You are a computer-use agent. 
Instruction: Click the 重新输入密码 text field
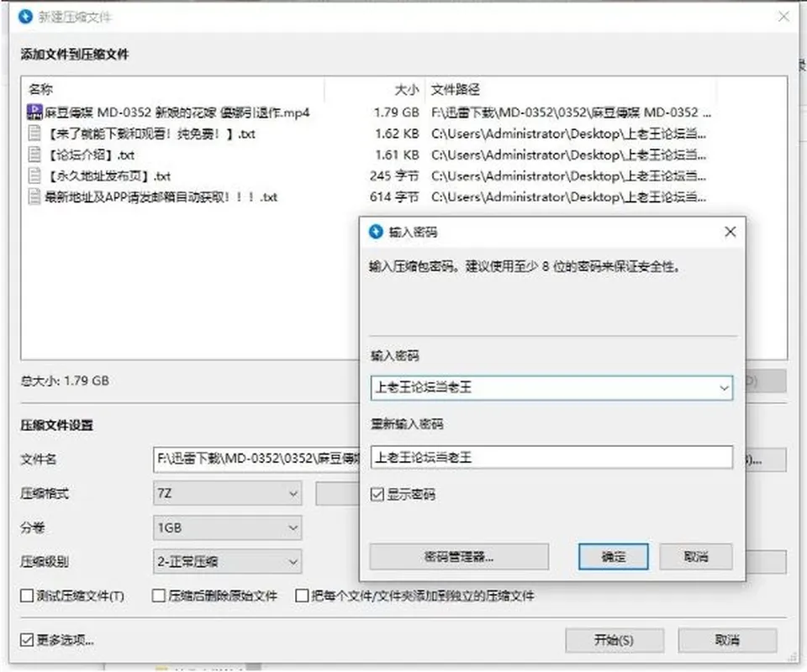551,457
